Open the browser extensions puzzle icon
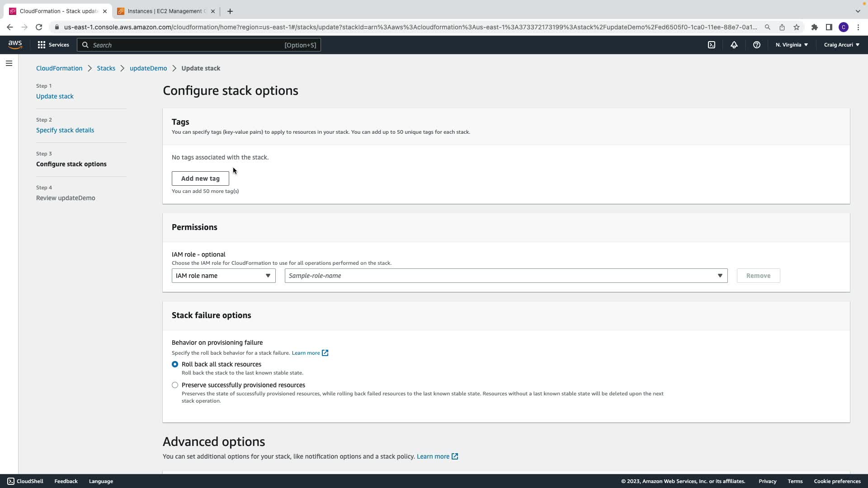Viewport: 868px width, 488px height. 815,27
